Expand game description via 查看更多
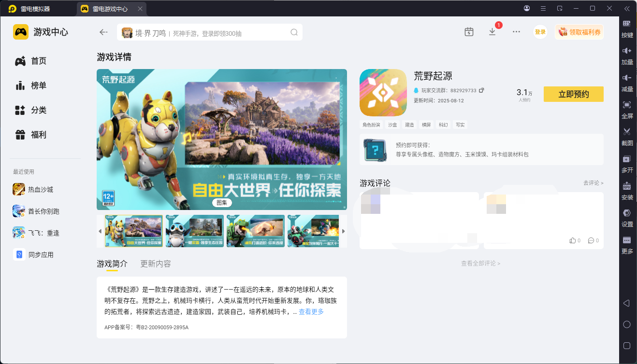The height and width of the screenshot is (364, 637). pyautogui.click(x=312, y=311)
